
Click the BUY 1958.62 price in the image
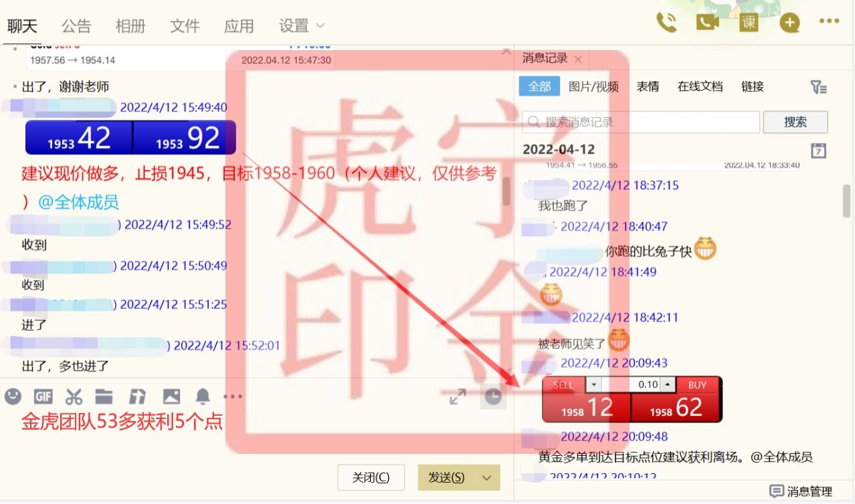[677, 407]
